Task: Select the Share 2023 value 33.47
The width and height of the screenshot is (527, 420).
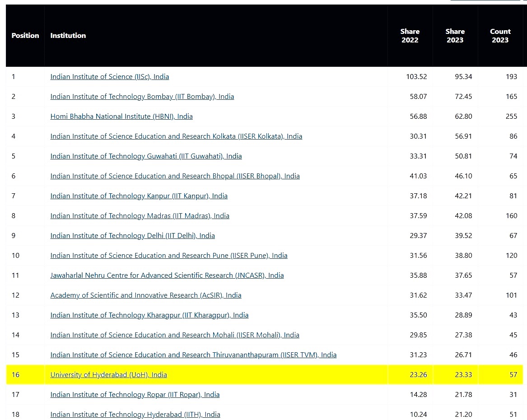Action: pos(463,294)
